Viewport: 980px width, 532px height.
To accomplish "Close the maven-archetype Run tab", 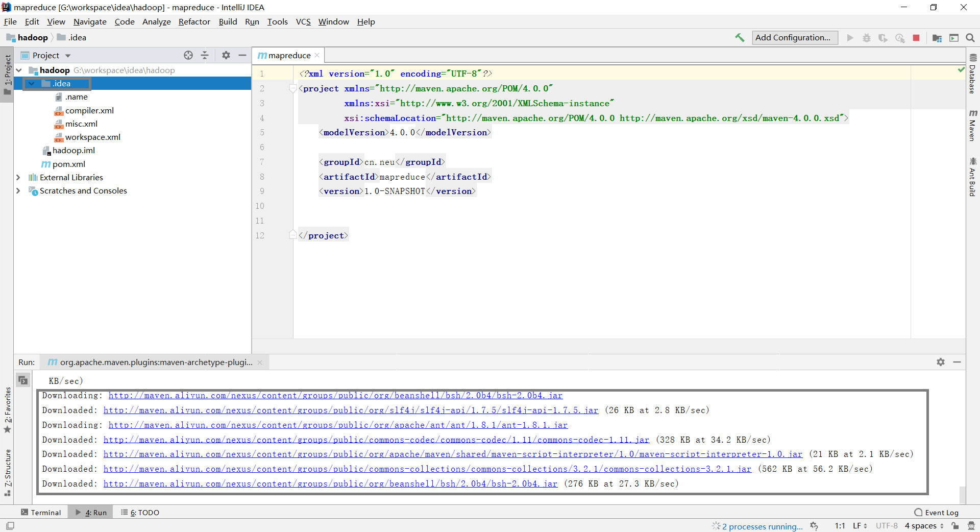I will pos(260,362).
